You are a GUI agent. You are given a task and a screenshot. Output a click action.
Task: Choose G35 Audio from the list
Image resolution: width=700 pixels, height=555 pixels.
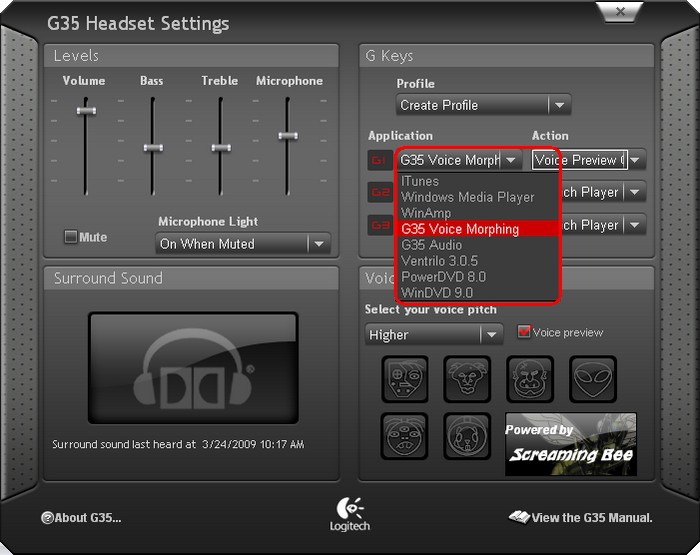click(x=477, y=245)
